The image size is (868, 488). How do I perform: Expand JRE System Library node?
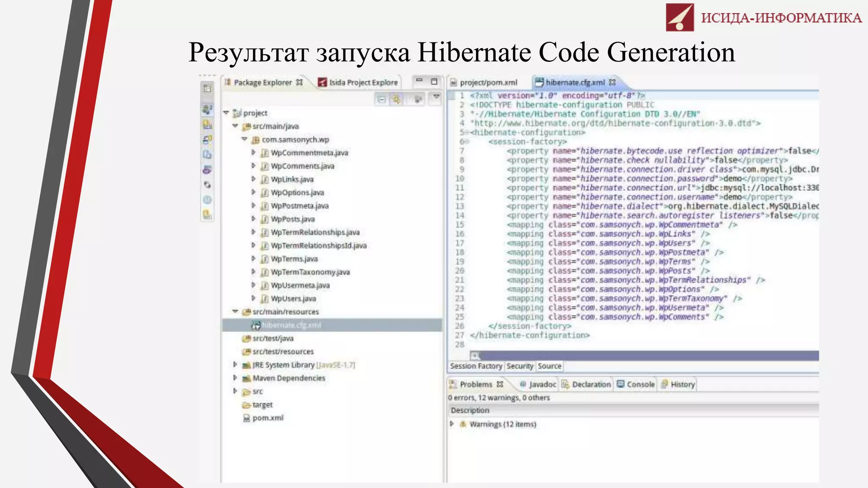point(235,364)
